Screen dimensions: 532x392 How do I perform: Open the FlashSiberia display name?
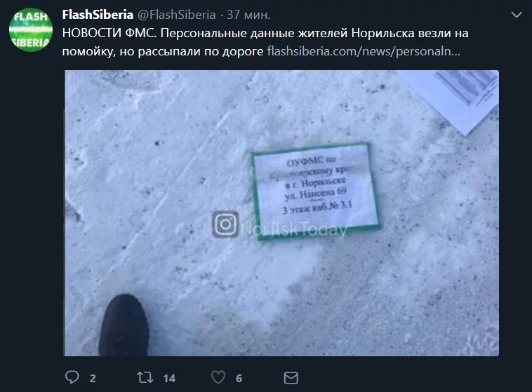click(98, 15)
